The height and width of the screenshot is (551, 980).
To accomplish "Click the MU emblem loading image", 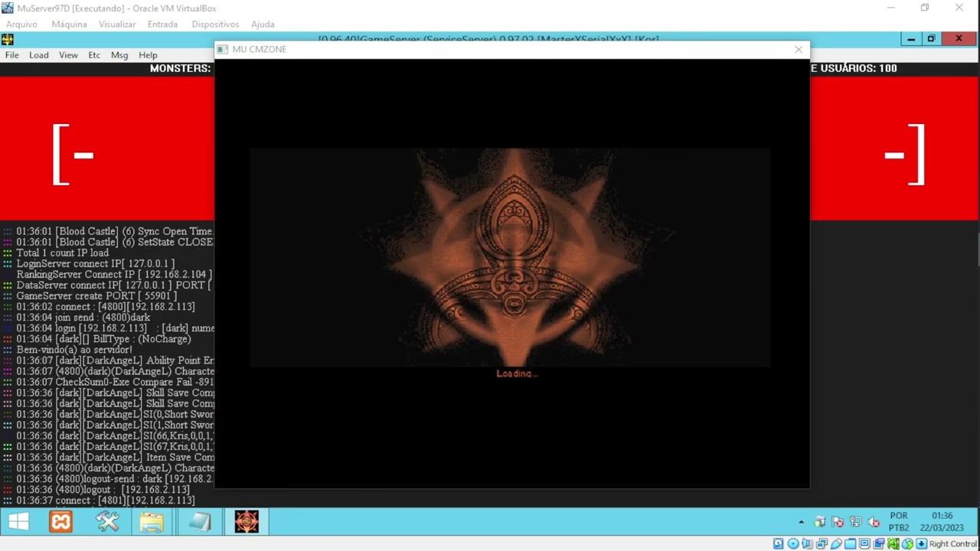I will coord(510,258).
